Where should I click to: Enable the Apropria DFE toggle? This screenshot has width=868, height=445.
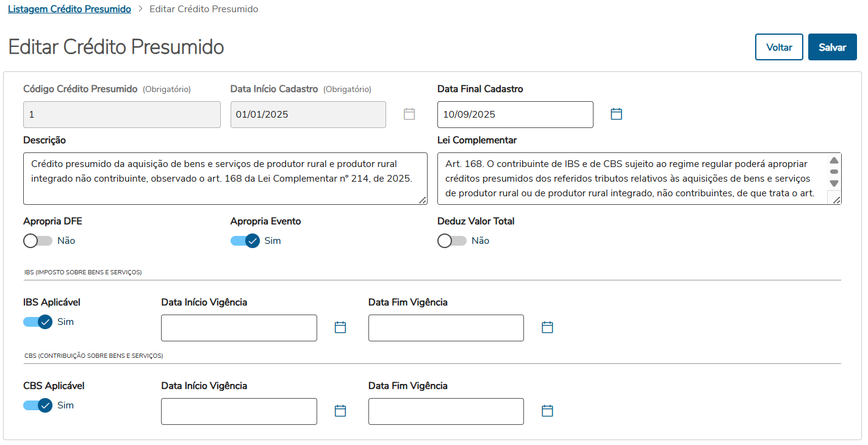click(x=38, y=241)
